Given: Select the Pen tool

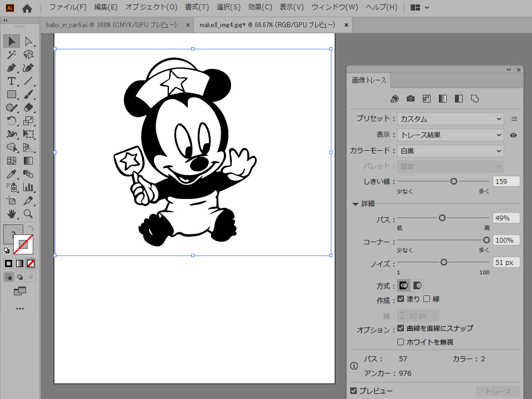Looking at the screenshot, I should 12,68.
